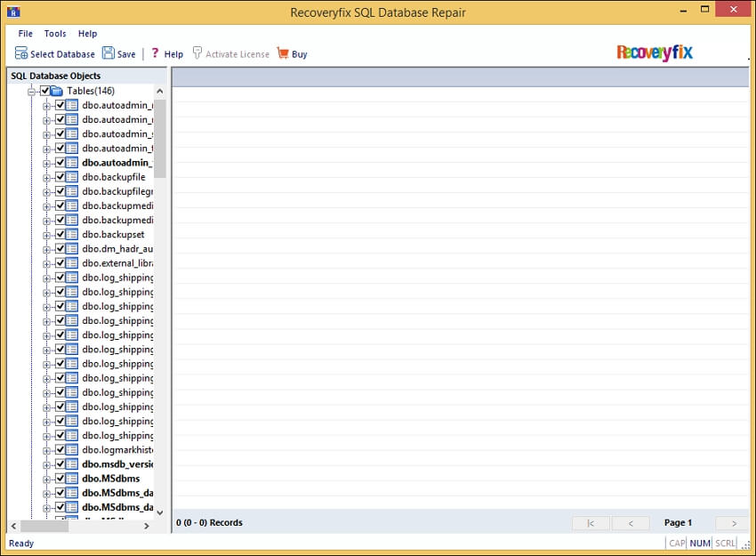This screenshot has width=756, height=556.
Task: Click the table icon beside bold dbo.autoadmin_
Action: (x=72, y=163)
